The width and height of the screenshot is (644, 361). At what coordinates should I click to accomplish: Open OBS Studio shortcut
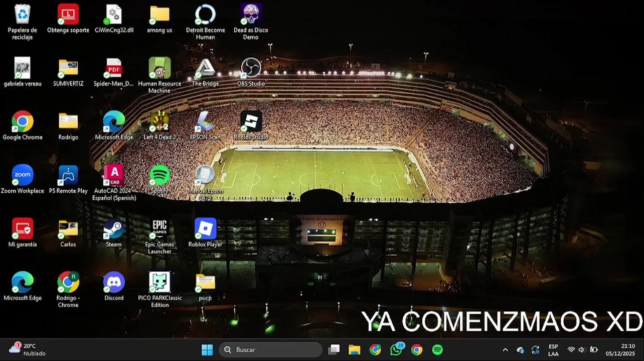(251, 72)
